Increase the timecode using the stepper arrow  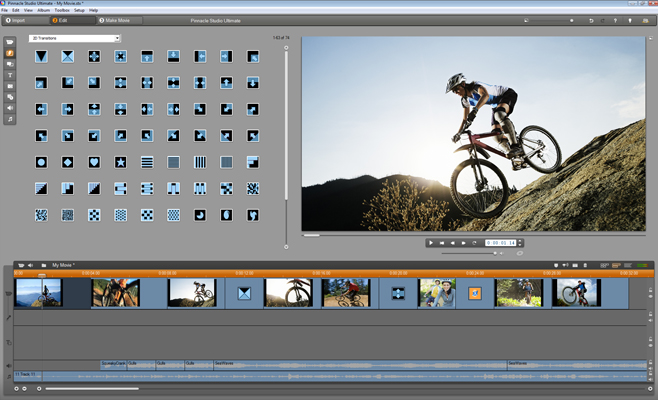(x=520, y=240)
